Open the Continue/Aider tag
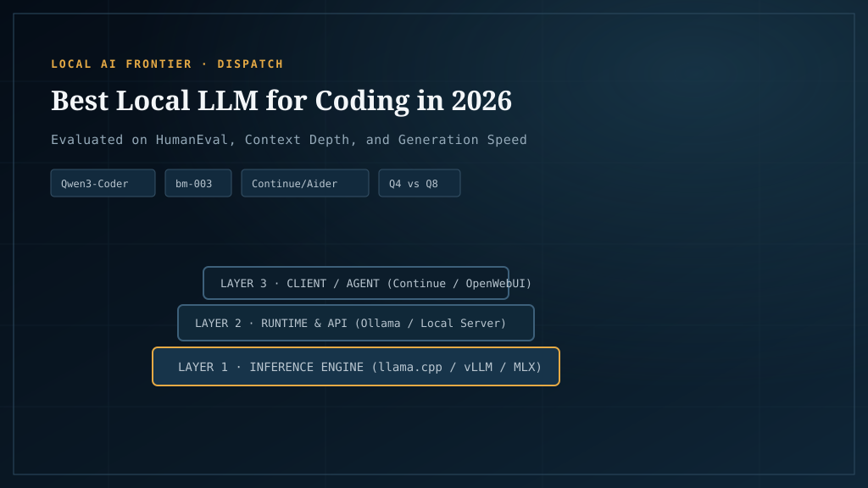868x488 pixels. click(x=305, y=183)
